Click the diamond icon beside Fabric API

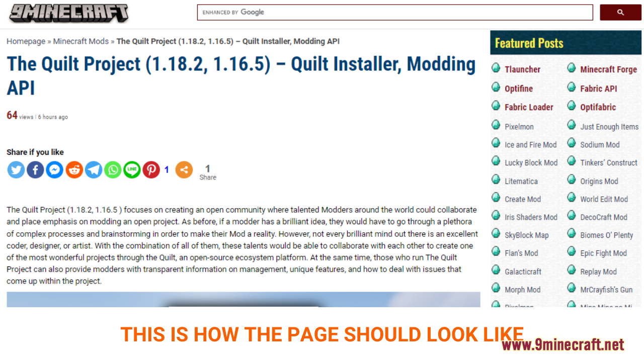[x=572, y=87]
